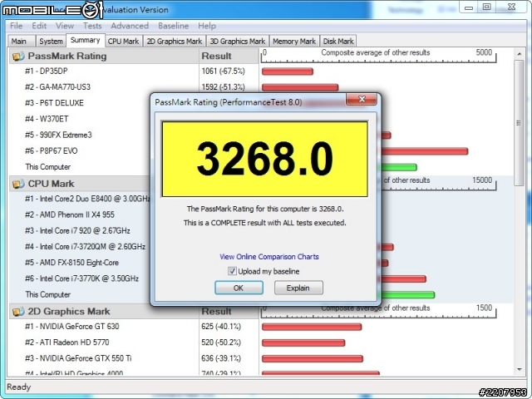
Task: Open the Edit menu
Action: point(39,26)
